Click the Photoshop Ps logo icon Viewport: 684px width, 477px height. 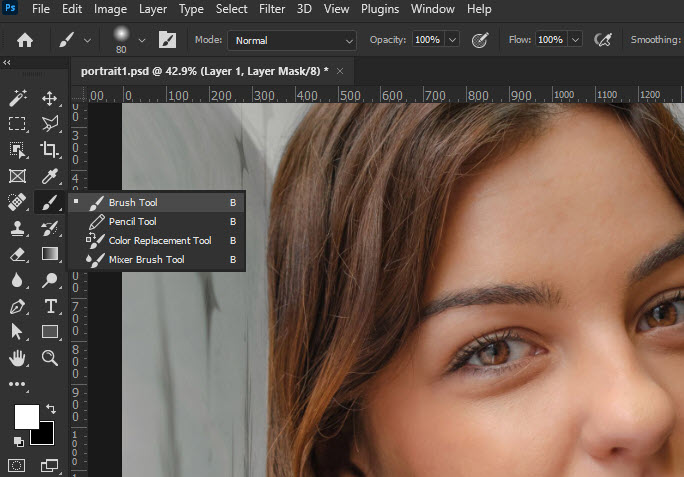point(10,7)
